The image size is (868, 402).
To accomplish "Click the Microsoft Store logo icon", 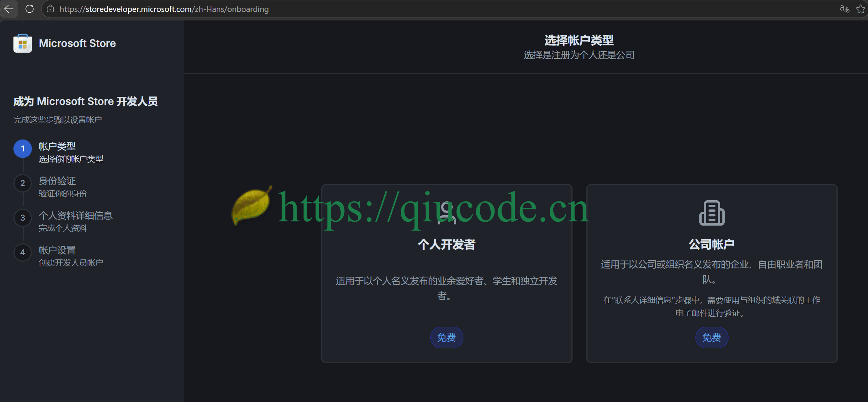I will 23,43.
